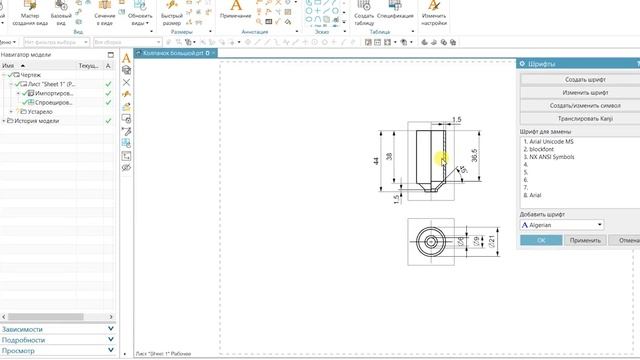Click the Изменить настройки (Edit Settings) tool

[x=434, y=13]
